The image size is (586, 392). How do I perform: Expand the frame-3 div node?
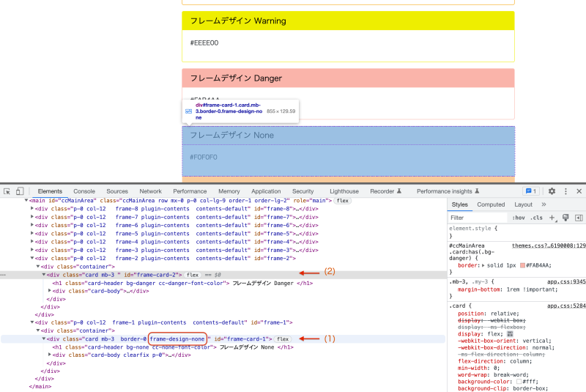(x=32, y=250)
